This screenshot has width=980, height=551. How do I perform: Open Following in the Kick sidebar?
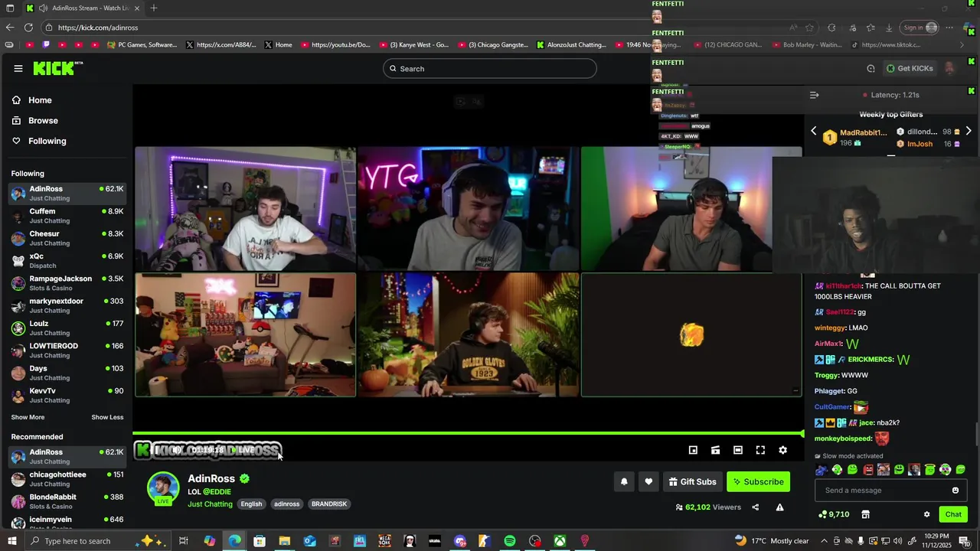[47, 141]
